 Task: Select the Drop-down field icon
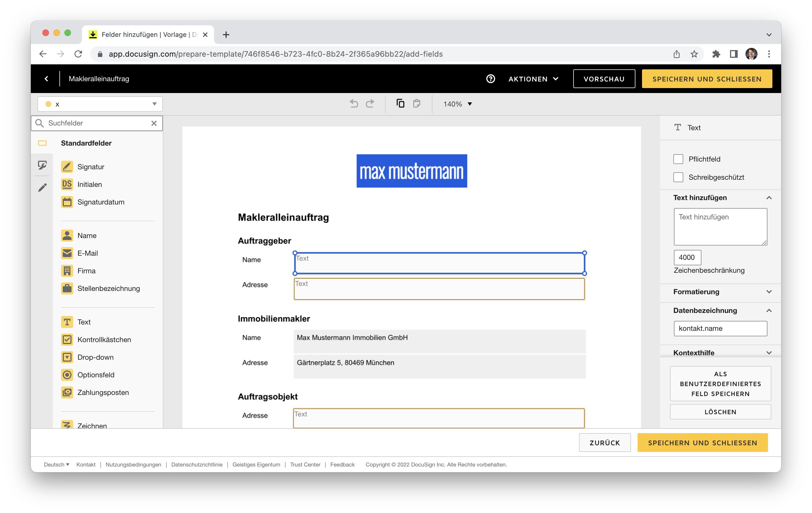(67, 357)
